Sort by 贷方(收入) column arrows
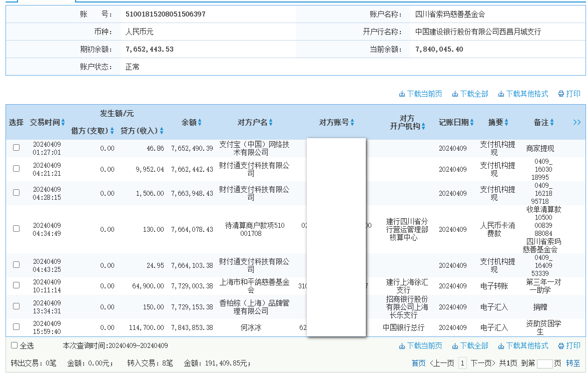The height and width of the screenshot is (373, 588). pyautogui.click(x=162, y=131)
